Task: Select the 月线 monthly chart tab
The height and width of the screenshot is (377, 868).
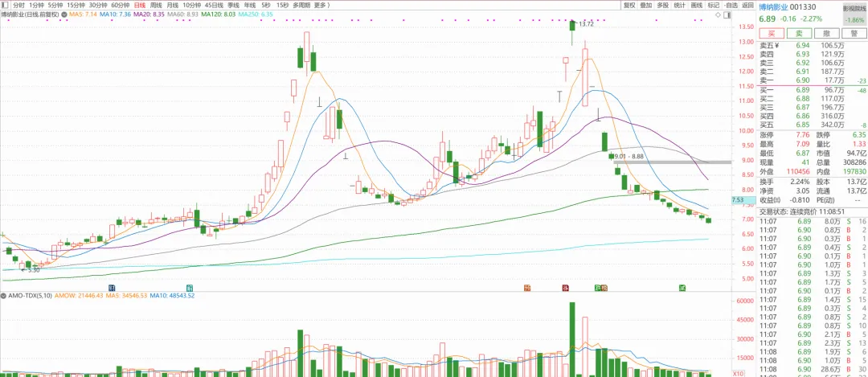Action: click(172, 5)
